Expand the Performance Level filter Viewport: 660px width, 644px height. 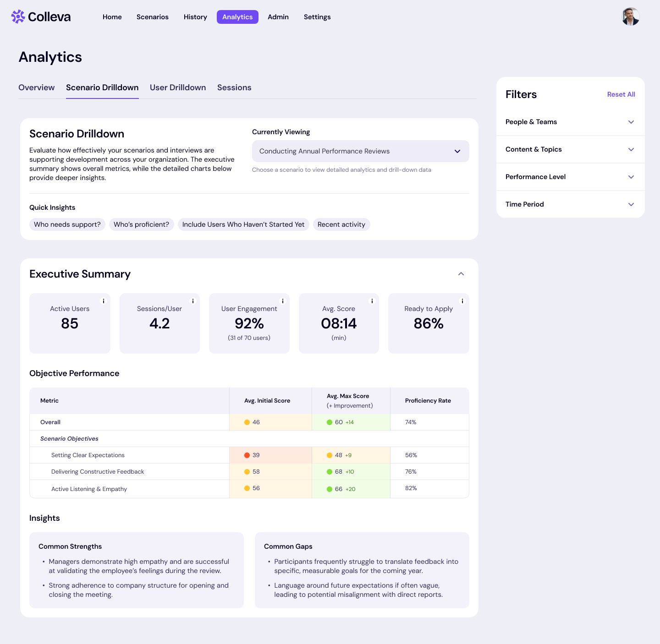click(570, 177)
